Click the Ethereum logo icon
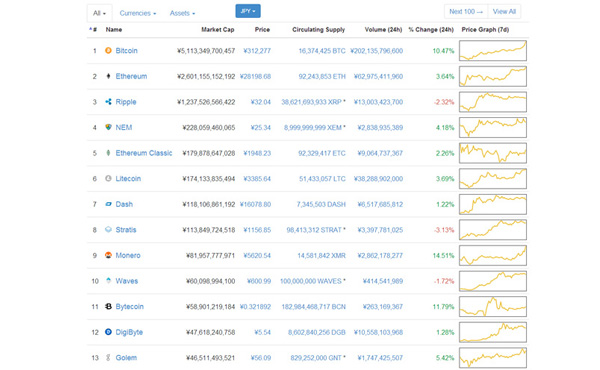 pyautogui.click(x=108, y=76)
